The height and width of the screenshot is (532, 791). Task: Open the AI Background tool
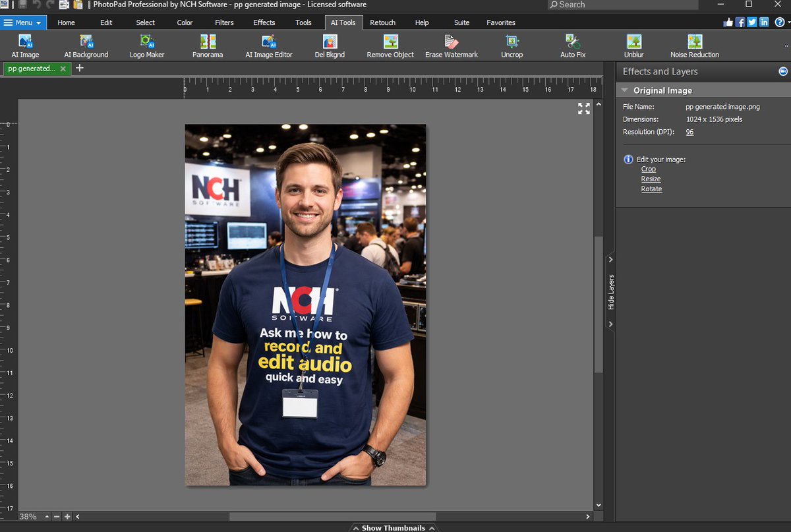tap(86, 45)
